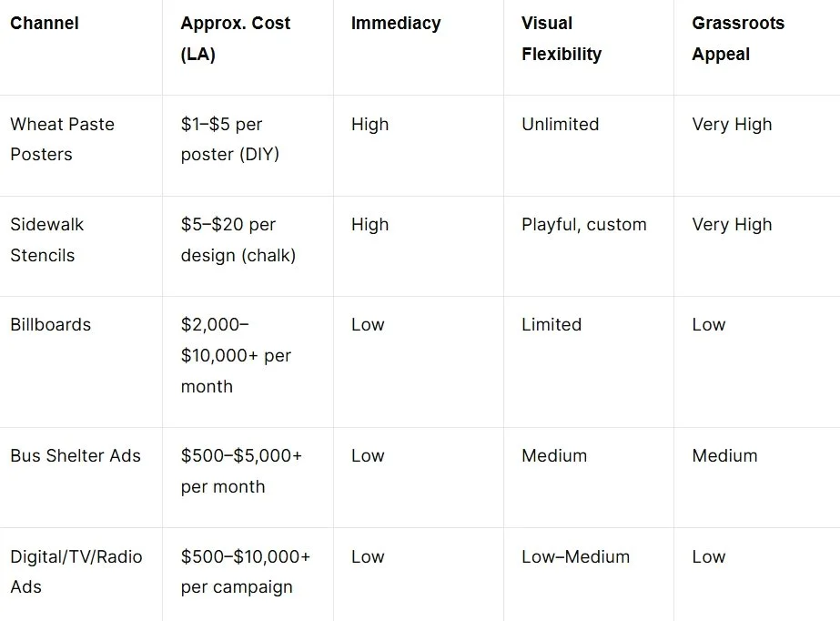Select the Bus Shelter Ads cell
The width and height of the screenshot is (840, 621).
click(76, 455)
